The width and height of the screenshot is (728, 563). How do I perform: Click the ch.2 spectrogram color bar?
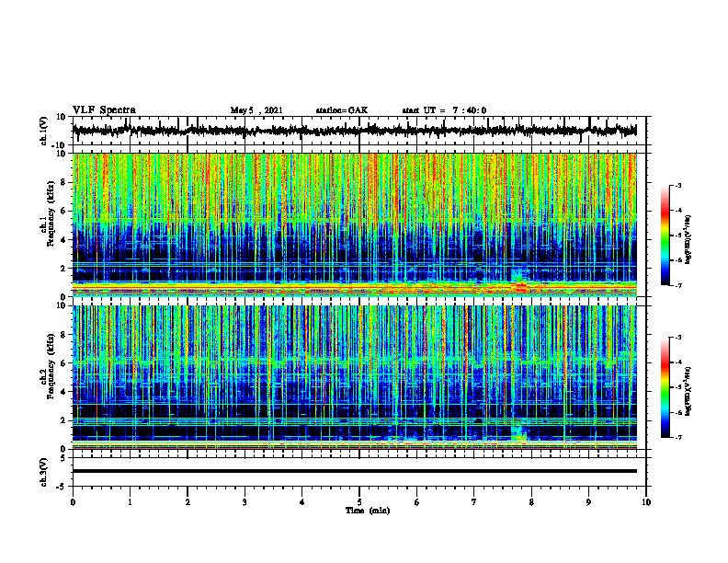665,387
